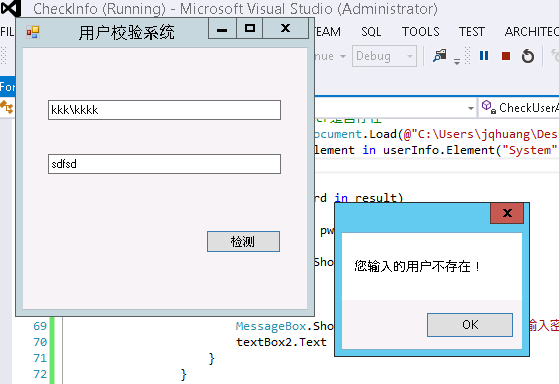Click line number 72 in editor
The image size is (559, 384).
pos(40,374)
